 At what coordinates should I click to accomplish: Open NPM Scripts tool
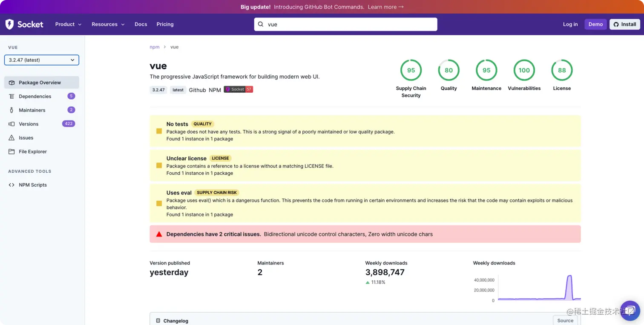[x=42, y=185]
